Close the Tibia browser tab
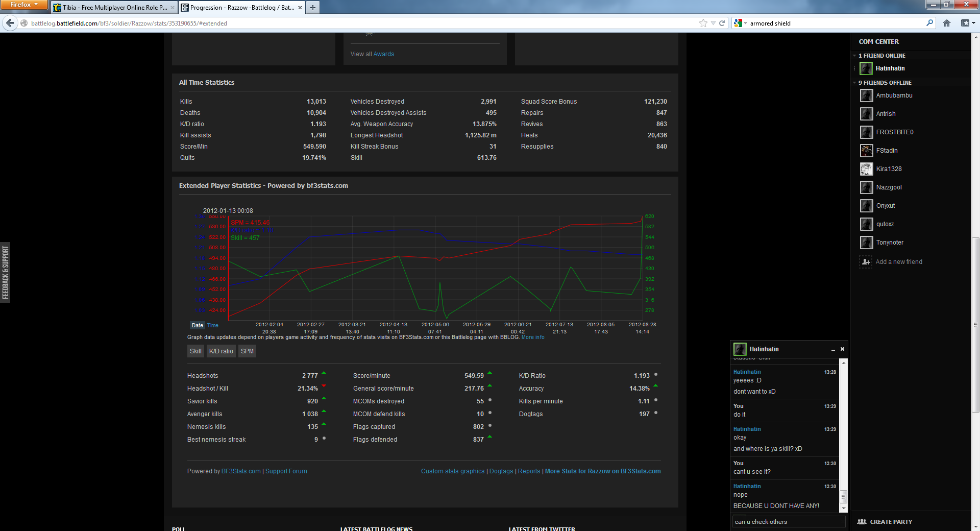The width and height of the screenshot is (980, 531). 172,8
